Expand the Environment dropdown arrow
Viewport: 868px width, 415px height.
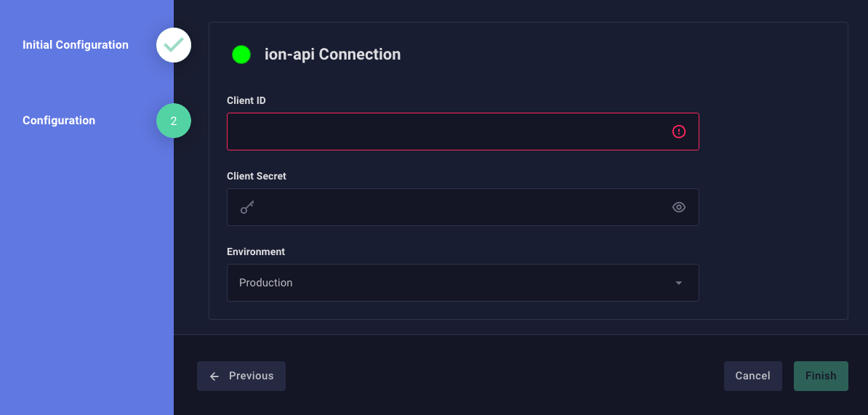(x=679, y=283)
